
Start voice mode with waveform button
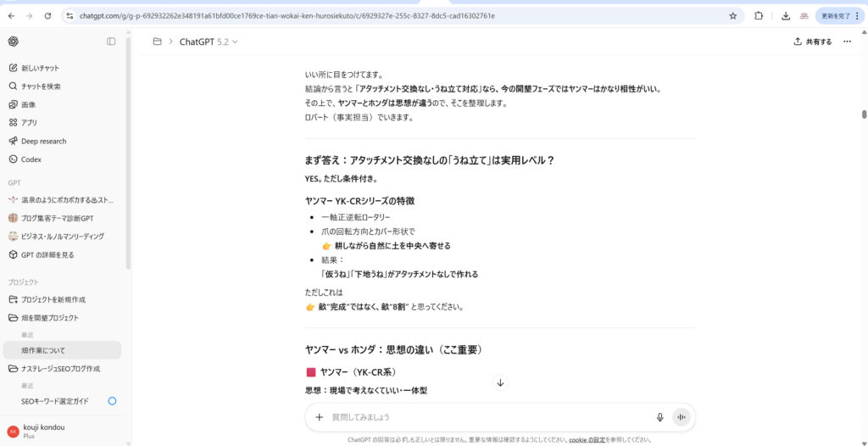681,417
